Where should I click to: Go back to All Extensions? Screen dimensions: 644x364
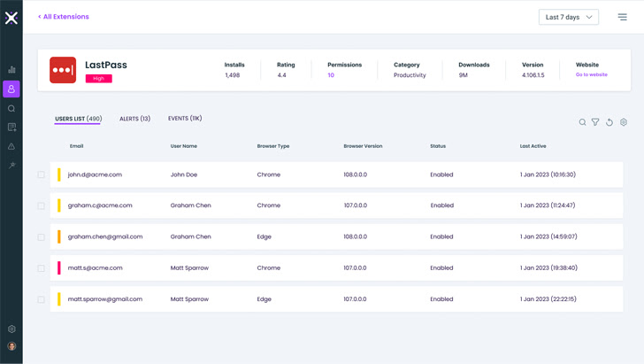pos(63,17)
